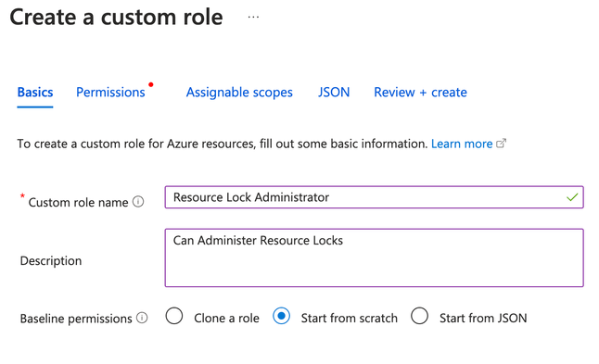Open the ellipsis more options menu
Screen dimensions: 599x364
click(x=253, y=18)
